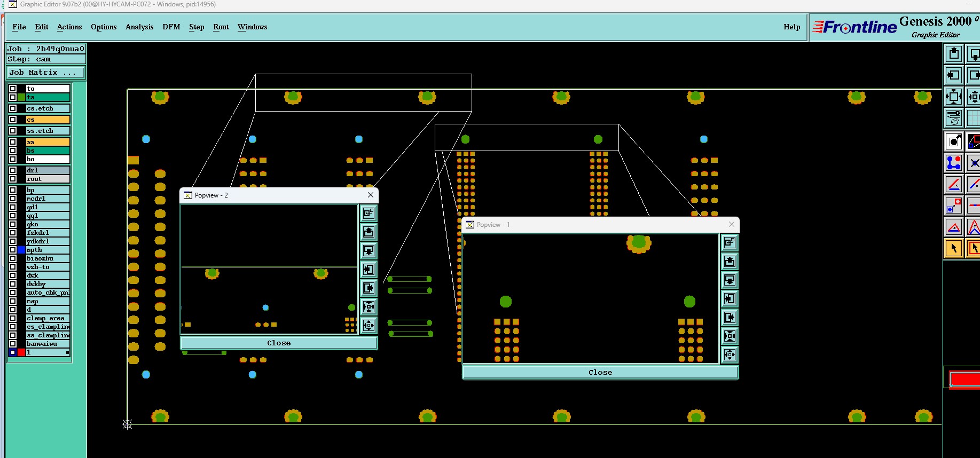980x458 pixels.
Task: Select the wzh-to layer name
Action: [48, 267]
